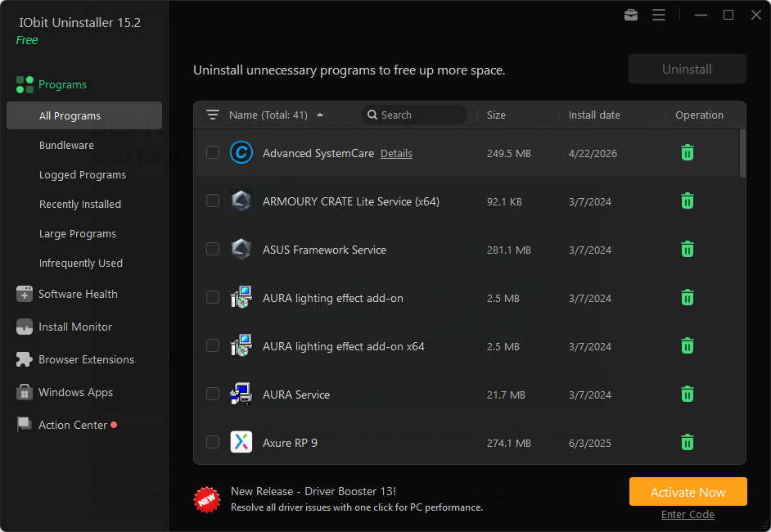Click the Advanced SystemCare app icon
Viewport: 771px width, 532px height.
point(241,153)
